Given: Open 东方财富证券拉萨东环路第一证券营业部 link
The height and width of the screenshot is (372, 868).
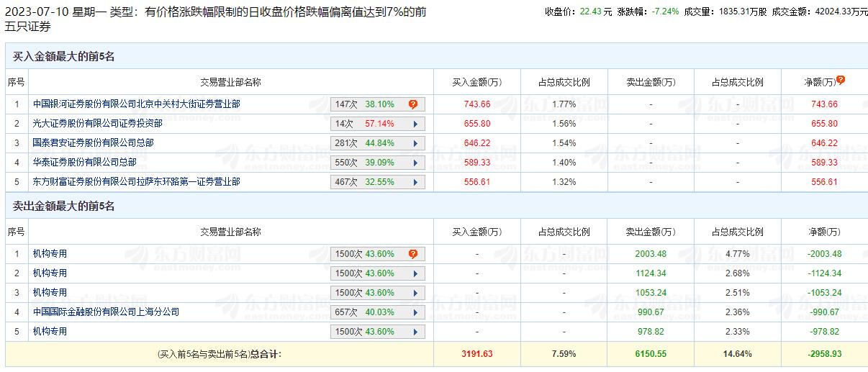Looking at the screenshot, I should tap(137, 182).
